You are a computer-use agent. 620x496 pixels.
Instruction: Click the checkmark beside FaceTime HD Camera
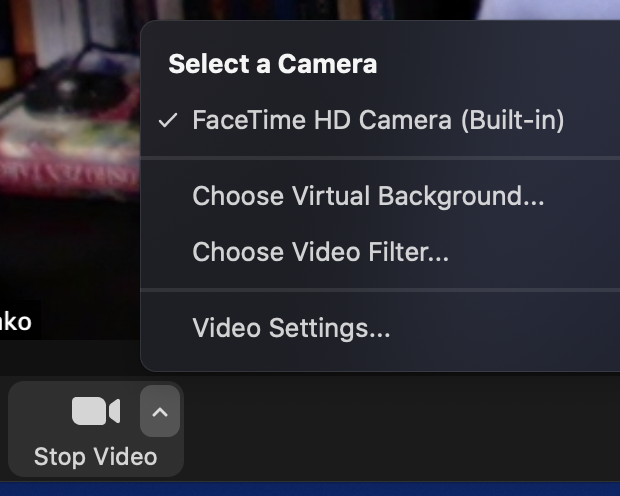click(168, 121)
